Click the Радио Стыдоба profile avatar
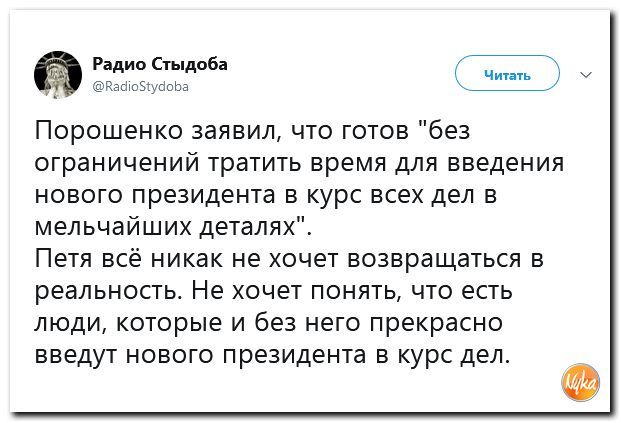The width and height of the screenshot is (621, 423). (58, 75)
